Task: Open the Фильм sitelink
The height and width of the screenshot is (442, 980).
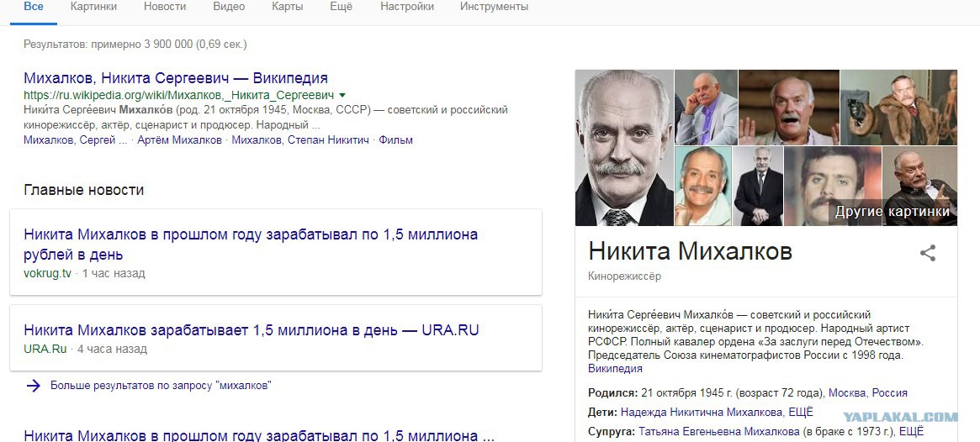Action: pos(395,139)
